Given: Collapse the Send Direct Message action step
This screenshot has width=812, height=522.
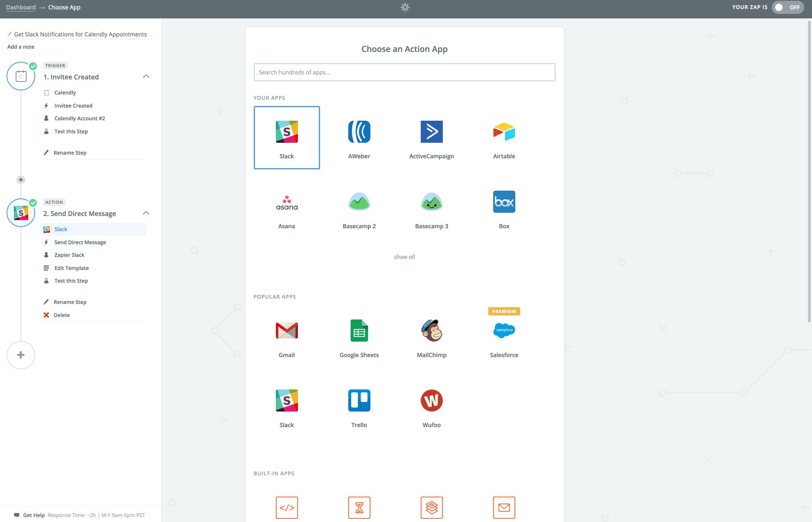Looking at the screenshot, I should [146, 213].
